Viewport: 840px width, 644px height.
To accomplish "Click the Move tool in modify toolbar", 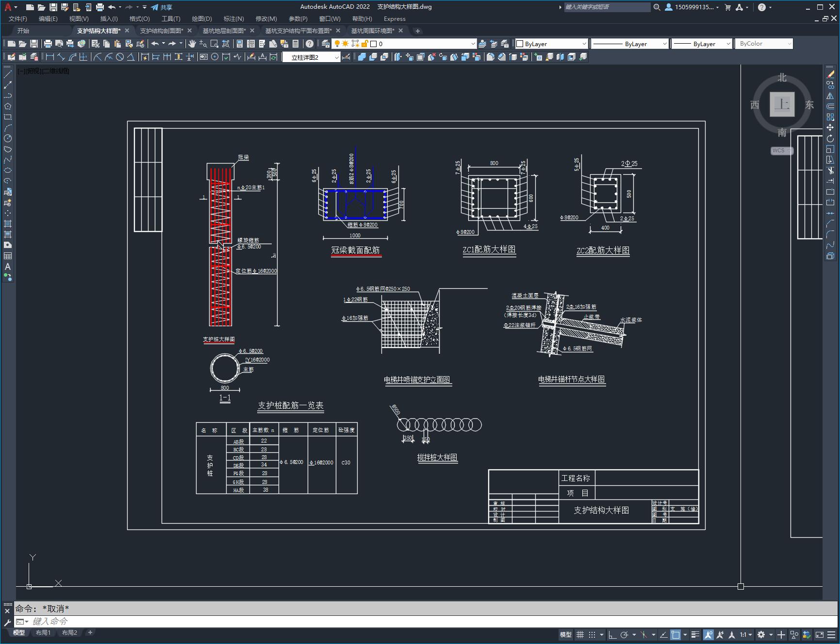I will click(x=830, y=128).
